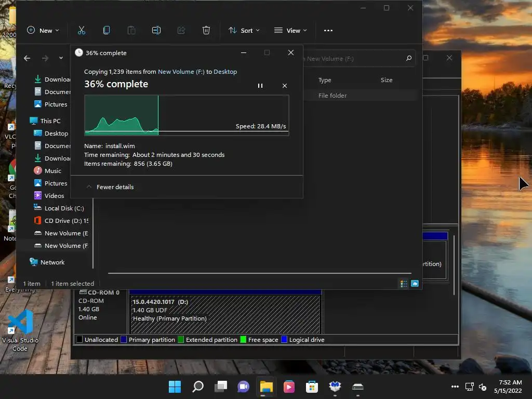
Task: Sort by the Type column header
Action: [325, 80]
